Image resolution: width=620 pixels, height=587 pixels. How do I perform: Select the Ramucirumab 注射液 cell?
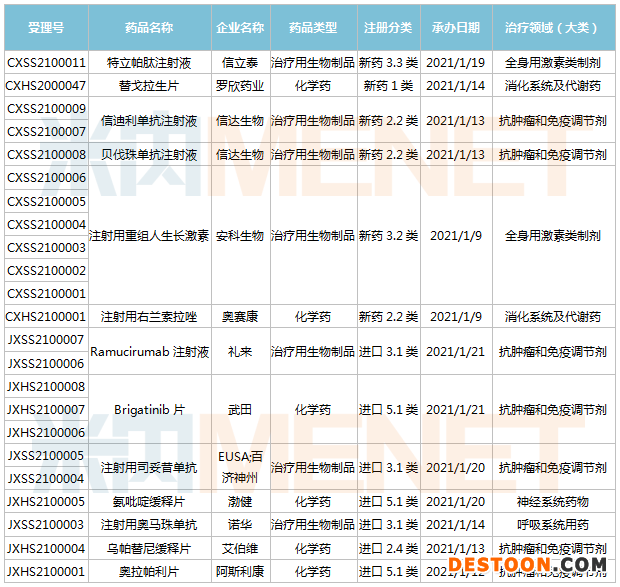click(149, 352)
